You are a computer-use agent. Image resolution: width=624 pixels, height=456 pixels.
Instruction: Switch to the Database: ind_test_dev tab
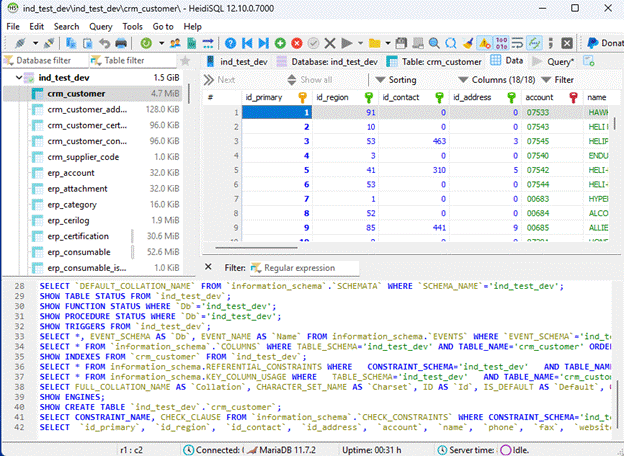[327, 62]
